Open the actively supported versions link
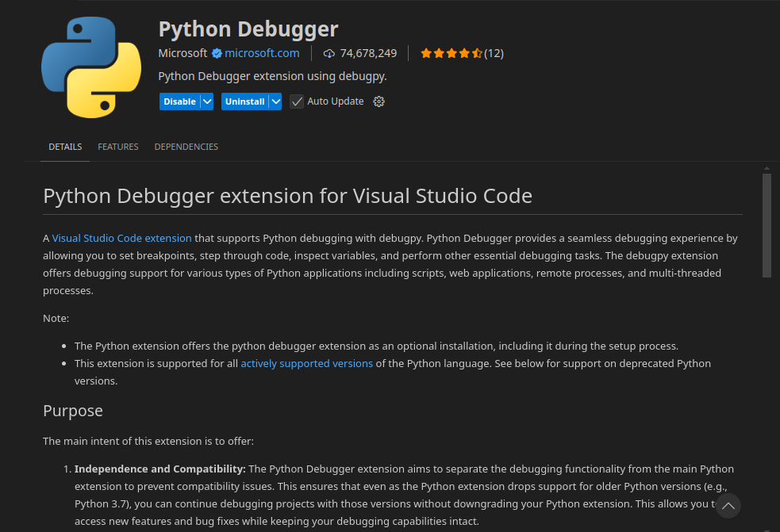 (x=306, y=363)
